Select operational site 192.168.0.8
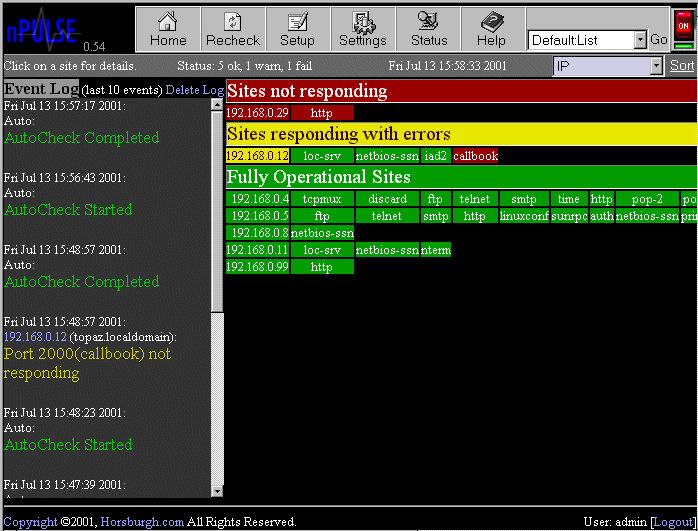The image size is (698, 531). tap(257, 232)
